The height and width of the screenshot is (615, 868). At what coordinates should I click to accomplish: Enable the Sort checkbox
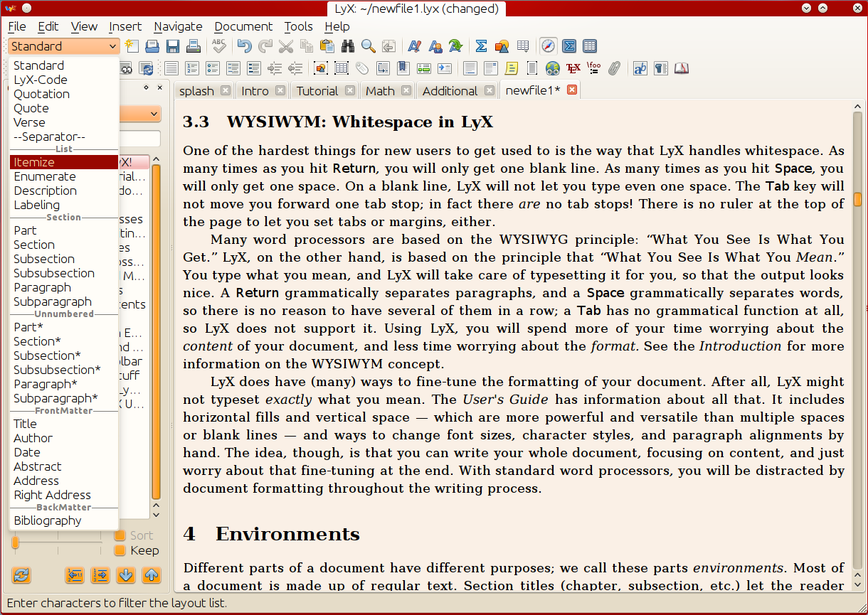[x=120, y=535]
